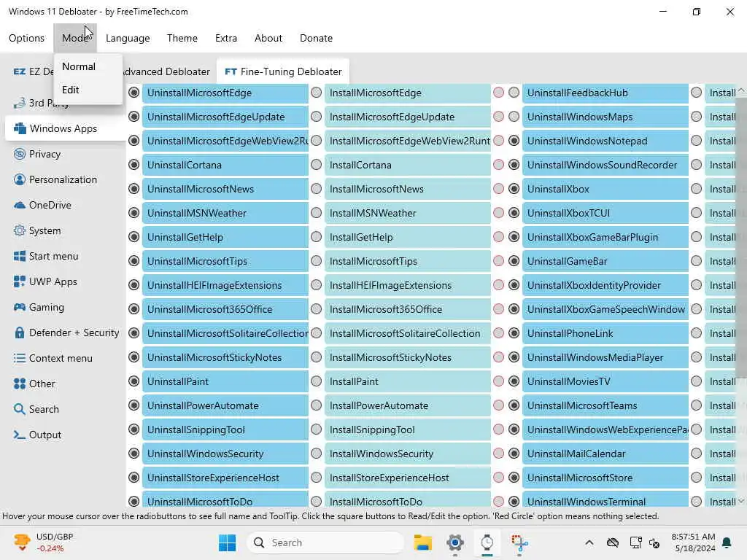Screen dimensions: 747x560
Task: Click the scrollbar up arrow
Action: (x=741, y=90)
